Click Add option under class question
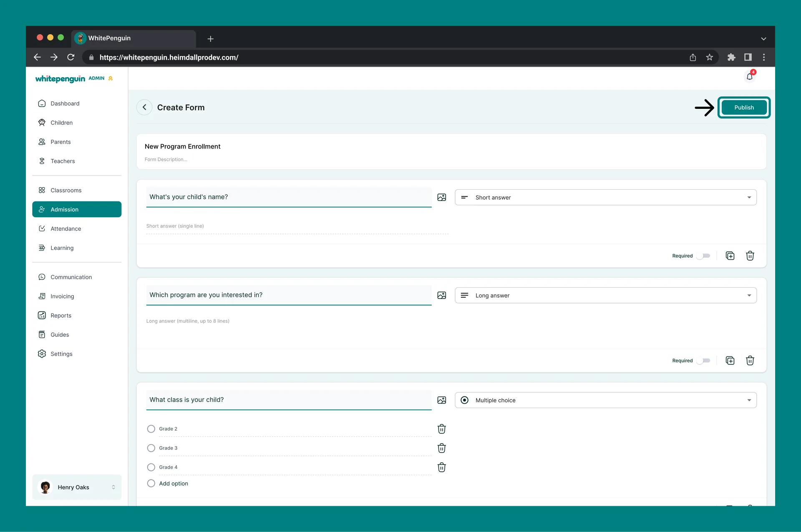The width and height of the screenshot is (801, 532). coord(174,483)
